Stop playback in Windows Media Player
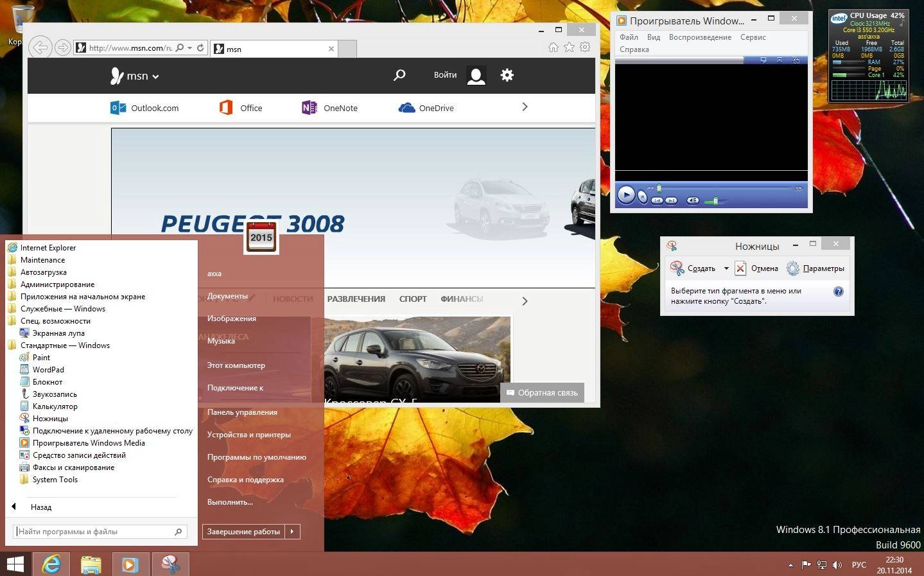924x576 pixels. pos(643,197)
